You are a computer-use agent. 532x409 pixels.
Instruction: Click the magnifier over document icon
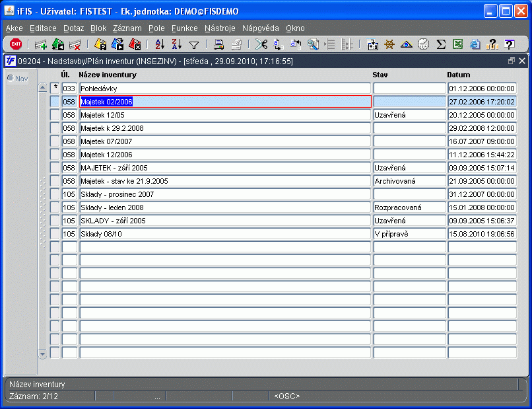(313, 44)
